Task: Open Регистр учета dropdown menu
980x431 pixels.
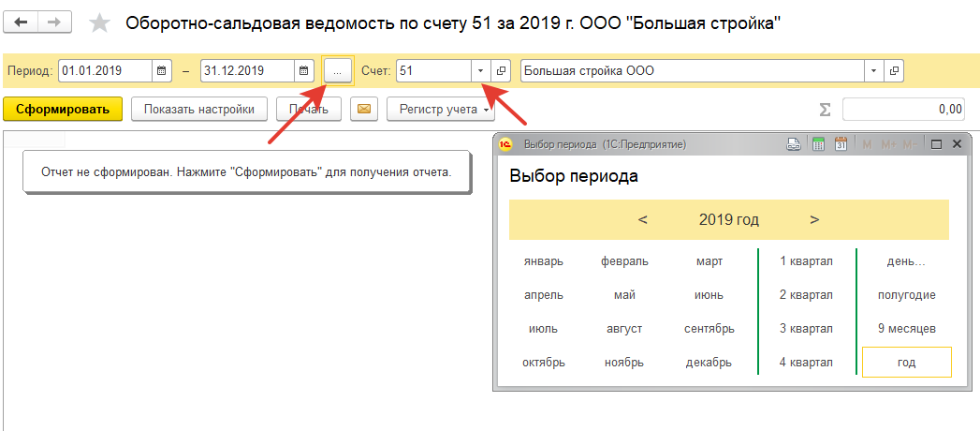Action: coord(441,110)
